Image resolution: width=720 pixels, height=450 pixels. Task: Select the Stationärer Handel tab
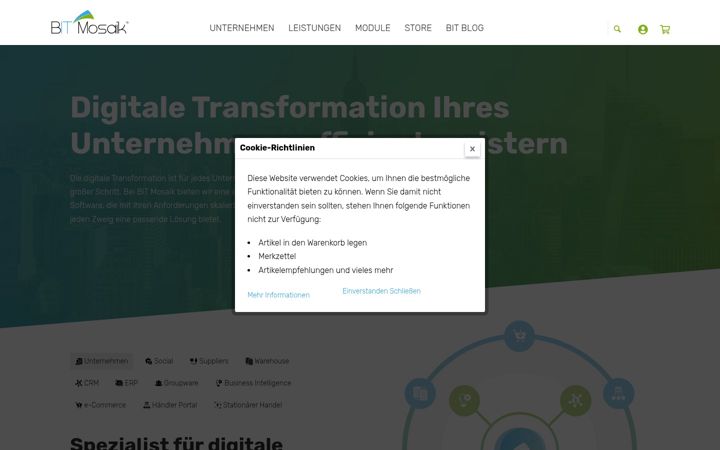coord(248,405)
